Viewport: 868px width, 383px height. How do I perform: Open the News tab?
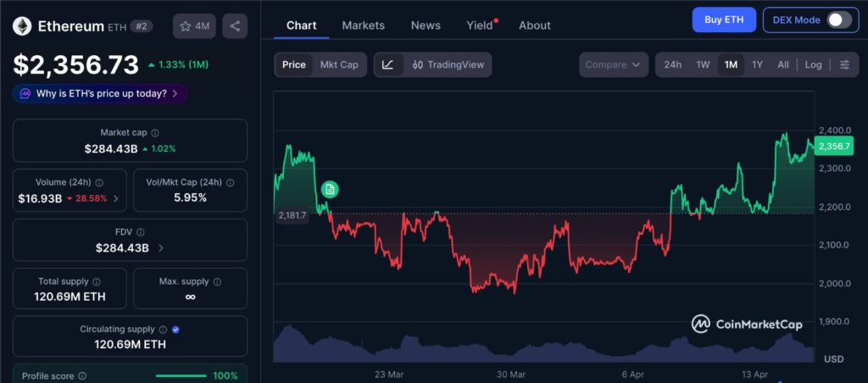[x=426, y=25]
